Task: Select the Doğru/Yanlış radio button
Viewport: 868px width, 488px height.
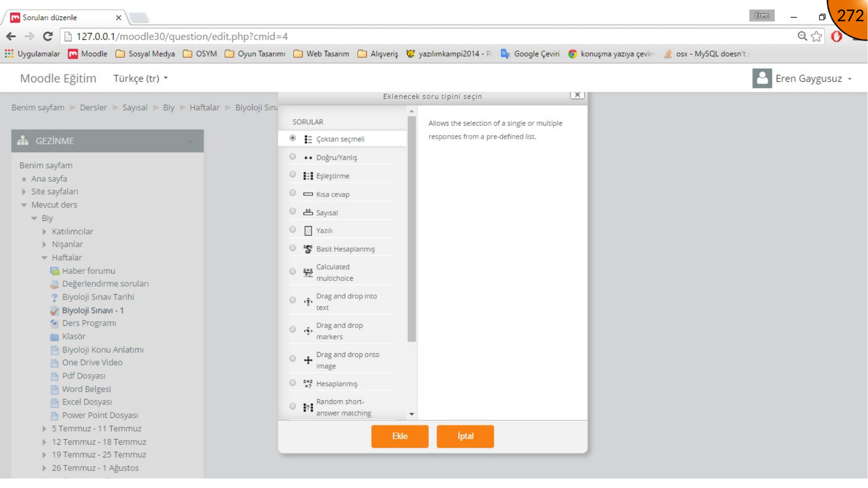Action: pos(293,157)
